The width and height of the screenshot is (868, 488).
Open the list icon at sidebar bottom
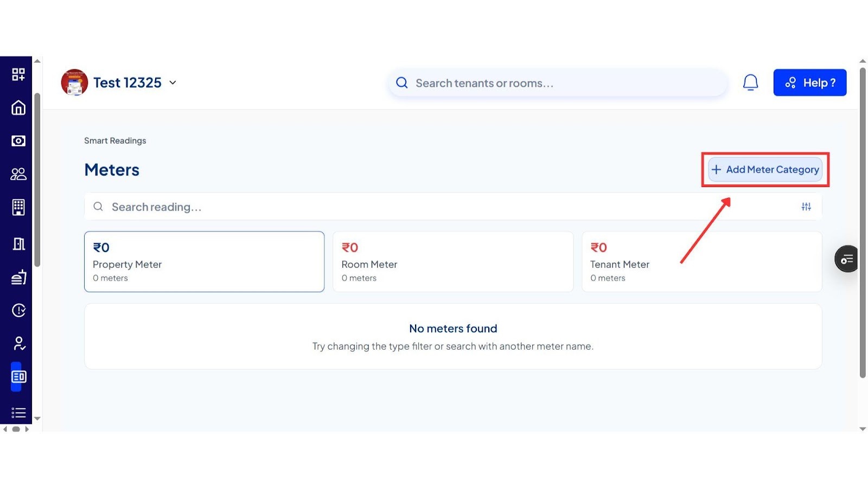click(x=18, y=413)
